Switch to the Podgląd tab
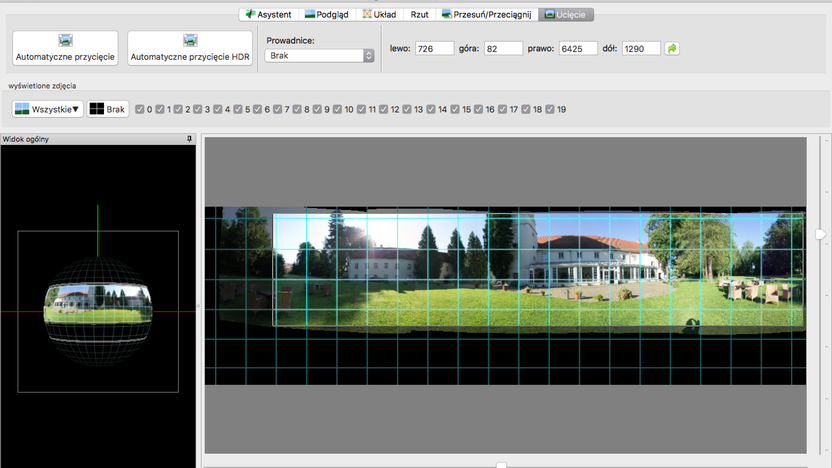 pyautogui.click(x=326, y=14)
